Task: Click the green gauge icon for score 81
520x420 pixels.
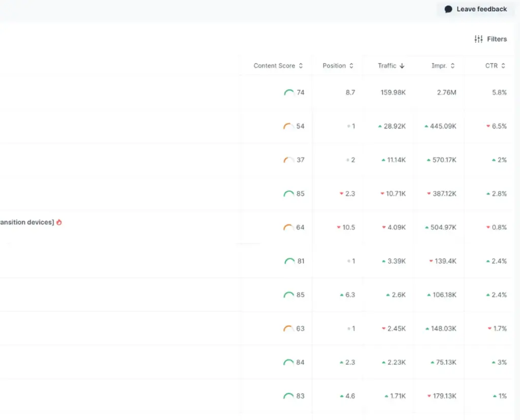Action: coord(289,261)
